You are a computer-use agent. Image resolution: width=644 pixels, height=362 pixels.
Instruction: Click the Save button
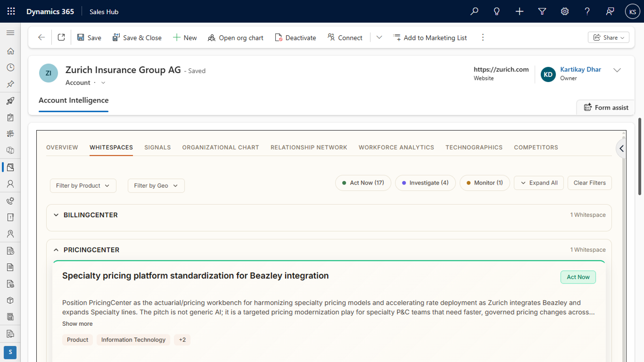pyautogui.click(x=89, y=37)
